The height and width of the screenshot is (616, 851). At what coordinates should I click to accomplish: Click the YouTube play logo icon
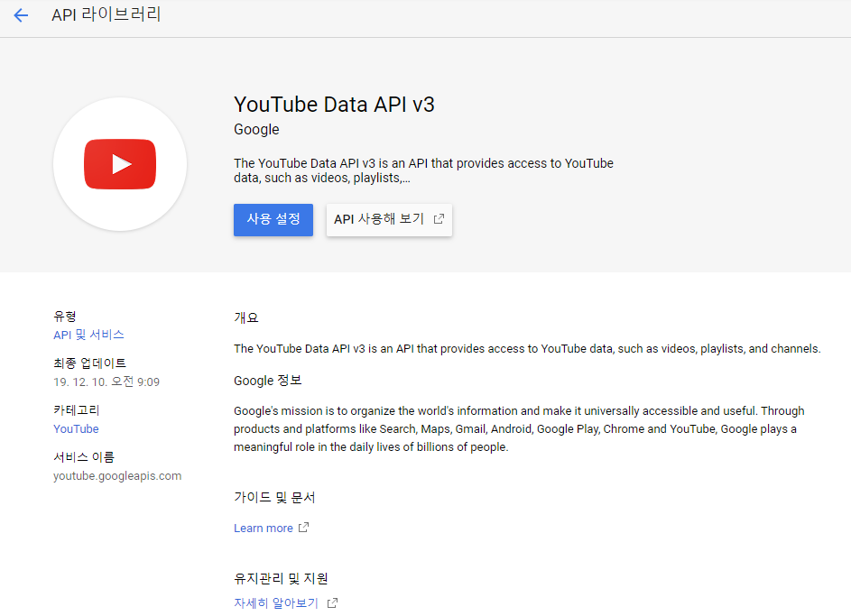[120, 164]
